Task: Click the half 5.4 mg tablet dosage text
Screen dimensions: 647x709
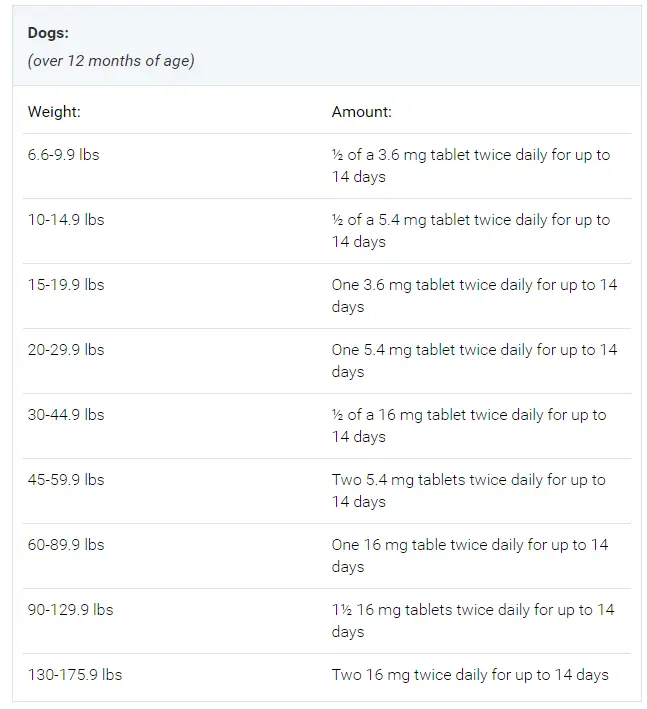Action: coord(471,231)
